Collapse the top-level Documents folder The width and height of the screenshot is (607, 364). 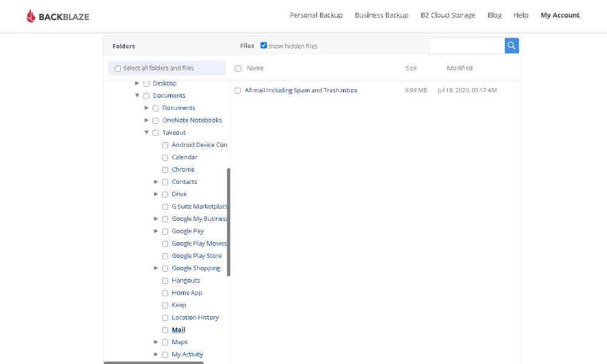pos(137,95)
